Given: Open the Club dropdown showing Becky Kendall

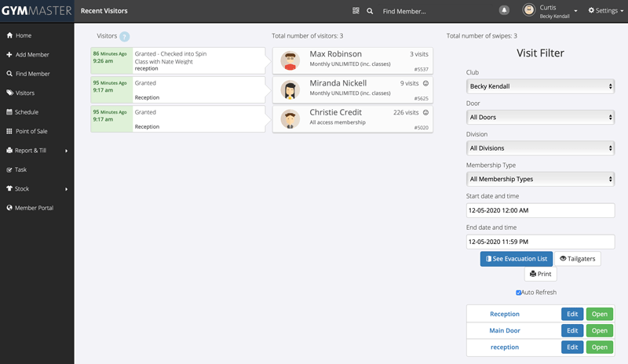Looking at the screenshot, I should tap(540, 86).
